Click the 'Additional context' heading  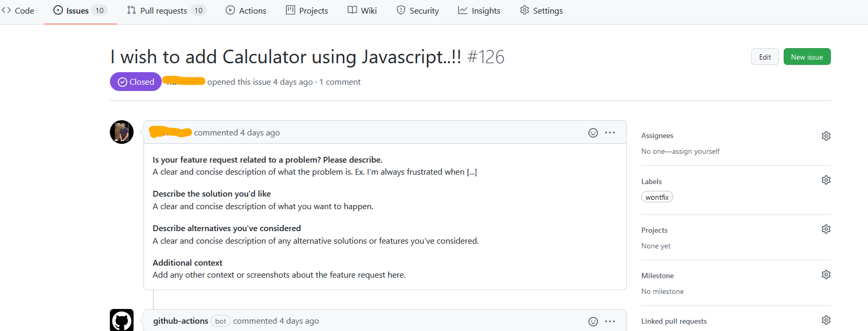(187, 263)
